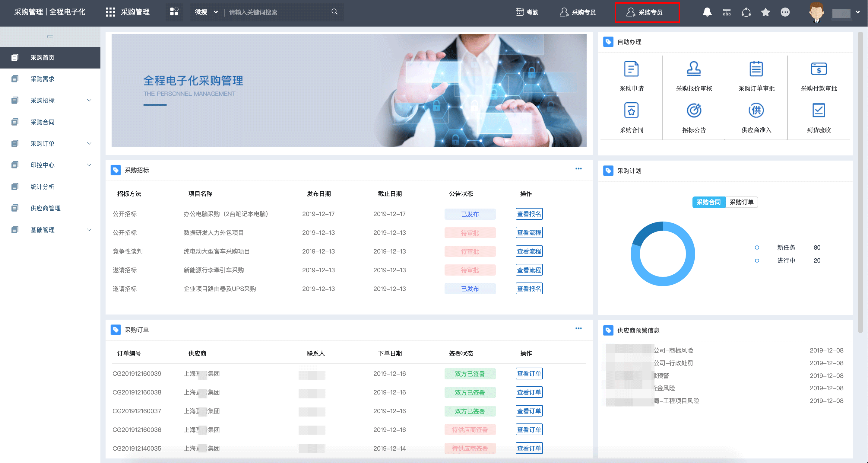Click 查看报名 for 办公电脑采购 row
Viewport: 868px width, 463px height.
point(529,214)
